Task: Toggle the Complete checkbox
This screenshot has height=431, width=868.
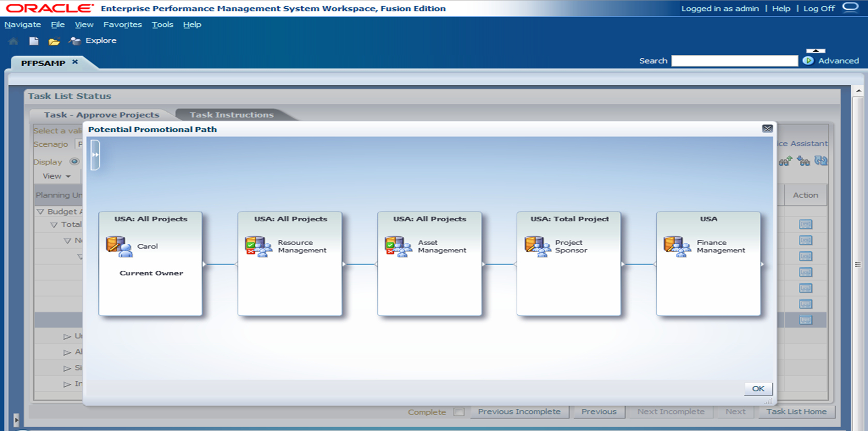Action: tap(459, 412)
